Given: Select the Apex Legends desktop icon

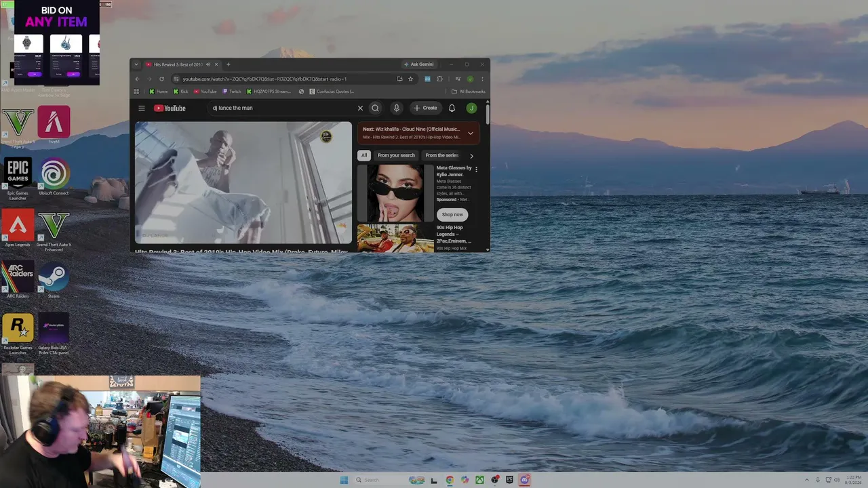Looking at the screenshot, I should pyautogui.click(x=18, y=228).
